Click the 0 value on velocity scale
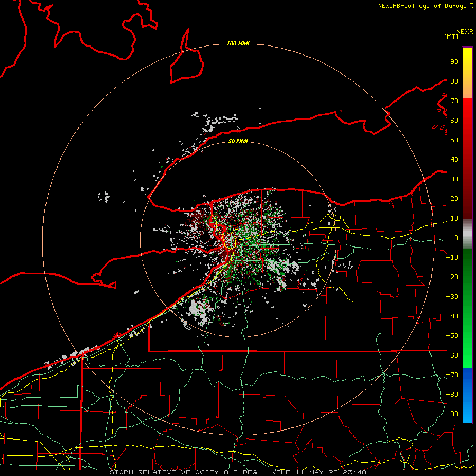Viewport: 476px width, 476px height. [456, 237]
